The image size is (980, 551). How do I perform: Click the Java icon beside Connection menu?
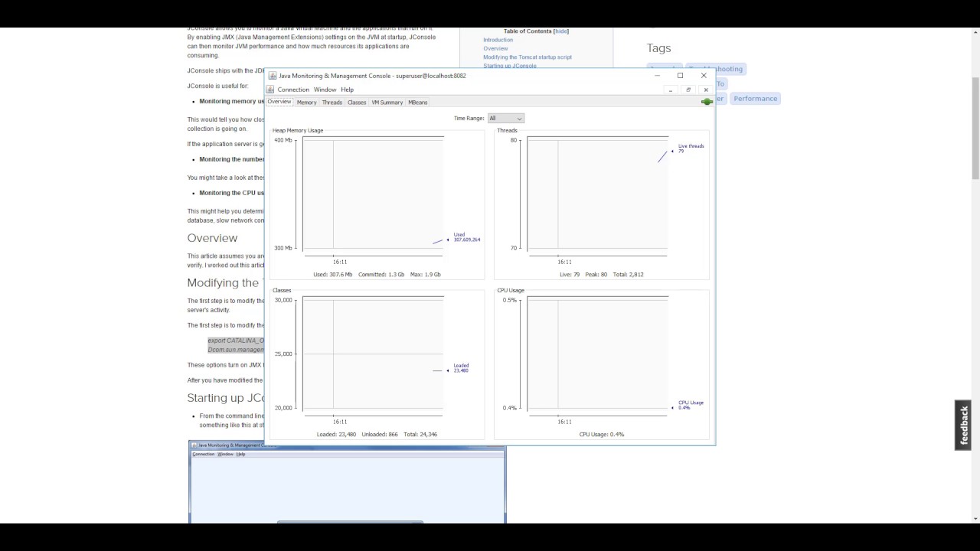[x=270, y=90]
